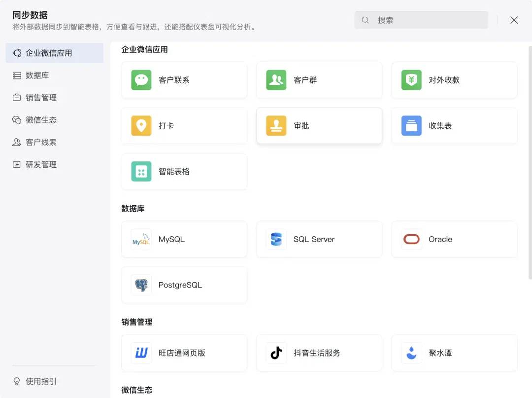Viewport: 532px width, 398px height.
Task: Click the SQL Server logo icon
Action: [x=276, y=239]
